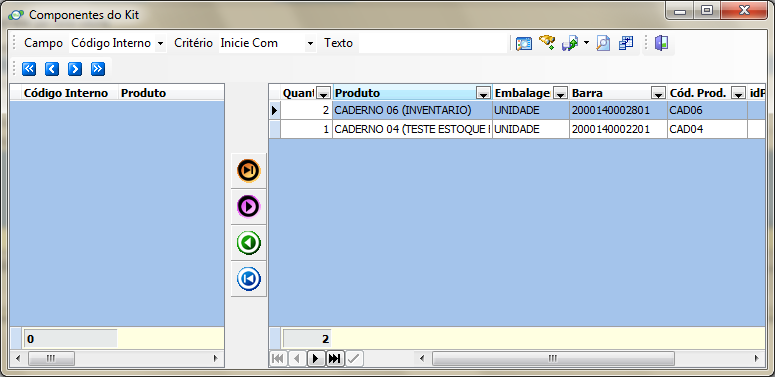Click the left panel 'Produto' column header
782x384 pixels.
(x=172, y=93)
